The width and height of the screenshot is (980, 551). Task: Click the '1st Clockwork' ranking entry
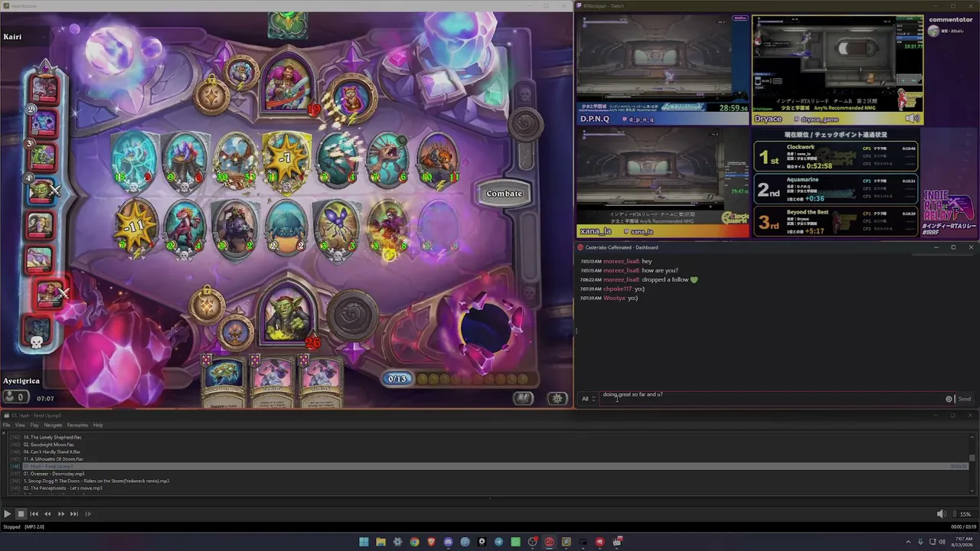[836, 156]
